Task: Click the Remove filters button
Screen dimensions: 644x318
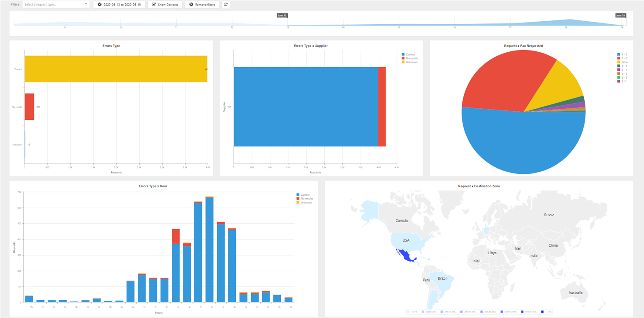Action: point(202,5)
